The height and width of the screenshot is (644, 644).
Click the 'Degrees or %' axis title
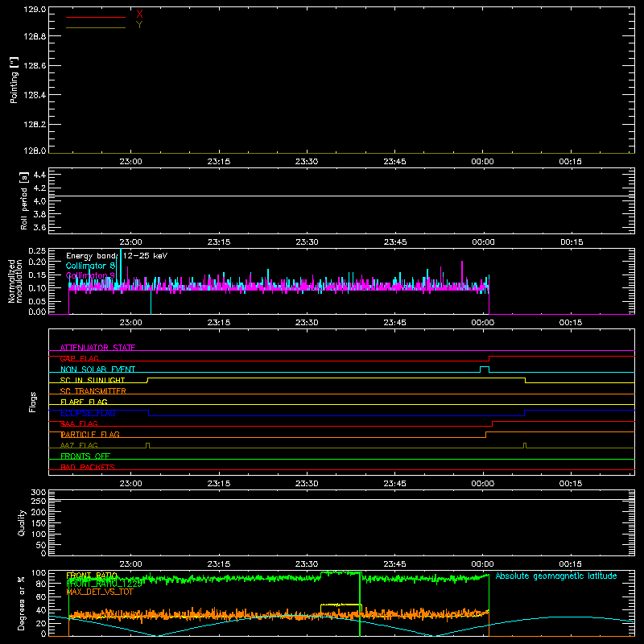tap(21, 603)
